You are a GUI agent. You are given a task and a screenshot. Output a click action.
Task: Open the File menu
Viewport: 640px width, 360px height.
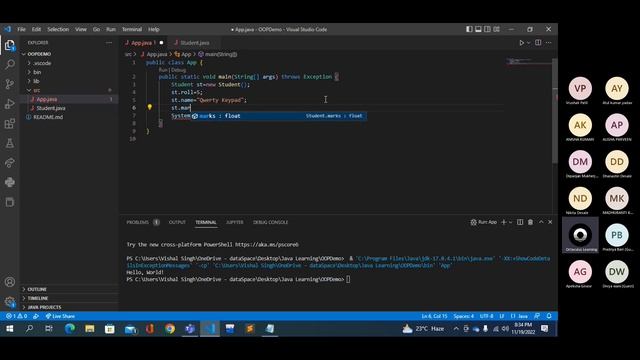click(21, 29)
